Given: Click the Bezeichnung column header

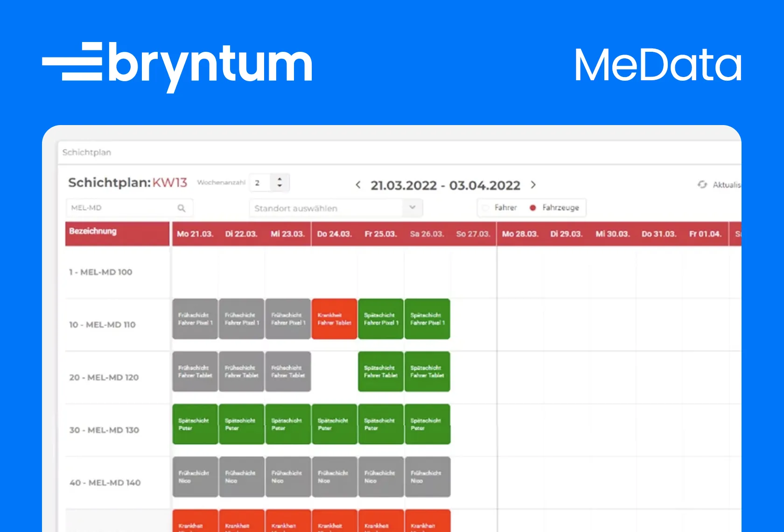Looking at the screenshot, I should tap(117, 234).
